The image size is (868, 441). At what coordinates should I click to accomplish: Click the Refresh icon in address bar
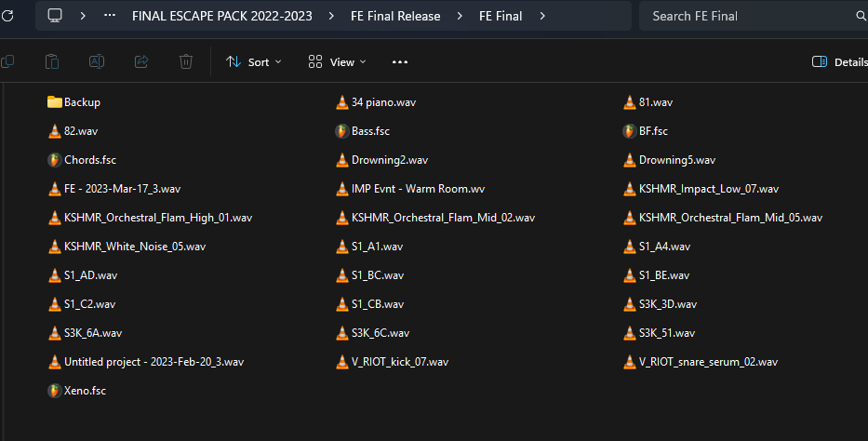pos(7,16)
